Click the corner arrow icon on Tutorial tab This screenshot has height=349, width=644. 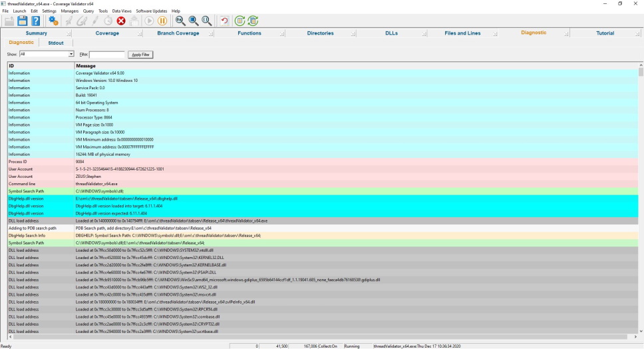pos(637,34)
